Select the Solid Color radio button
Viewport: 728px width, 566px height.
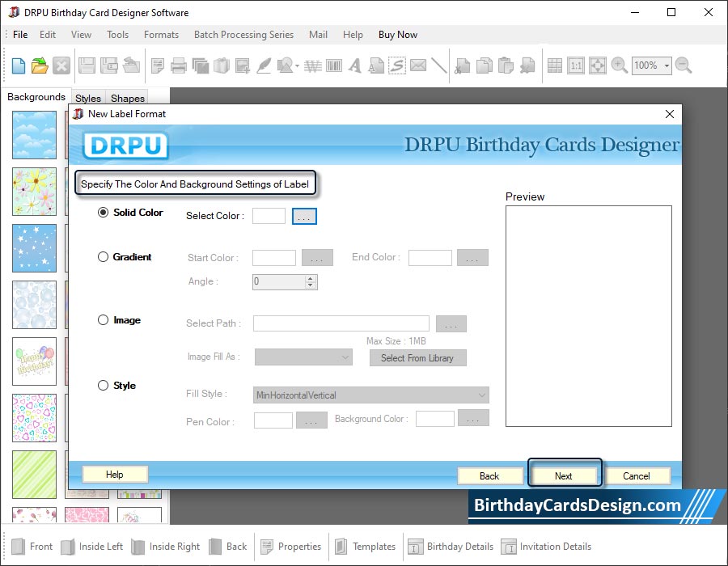[x=103, y=213]
